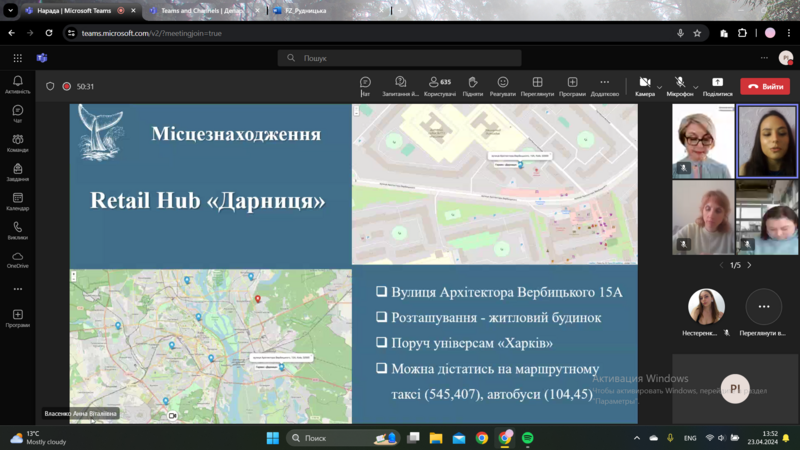Open Q&A (Запитання й...) panel

pos(401,86)
